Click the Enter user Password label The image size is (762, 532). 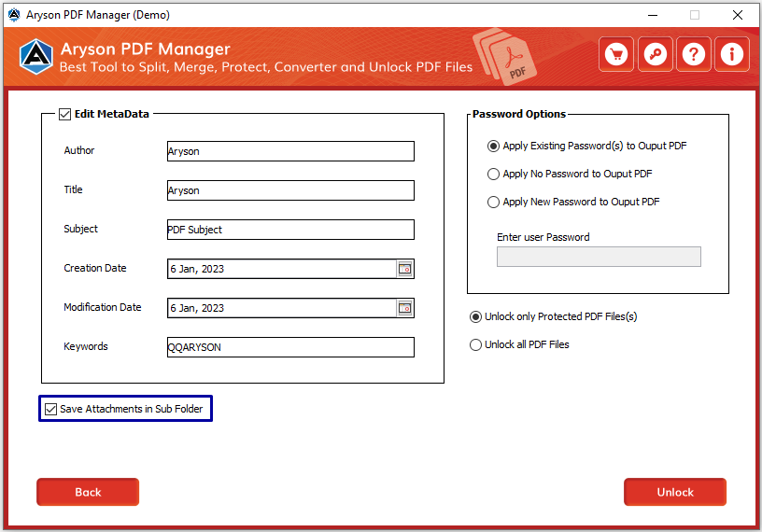pyautogui.click(x=543, y=237)
